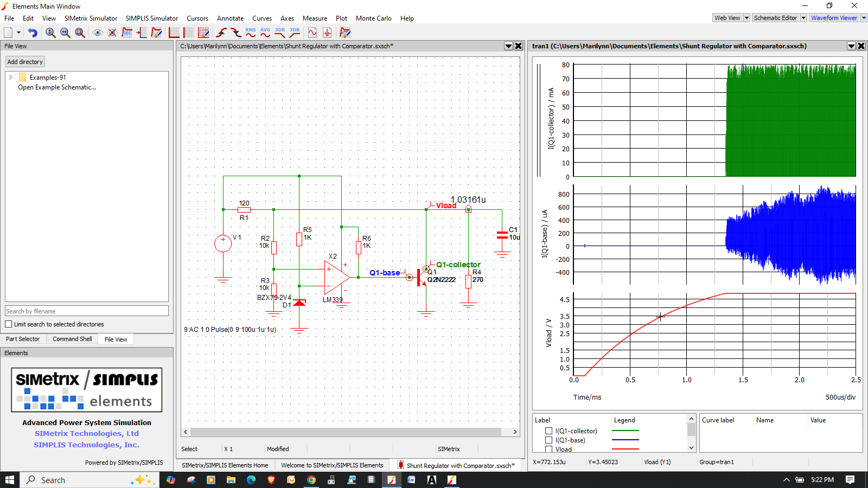Switch to SIMetrix/SIMPLIS Elements Home tab
The width and height of the screenshot is (868, 488).
tap(225, 465)
